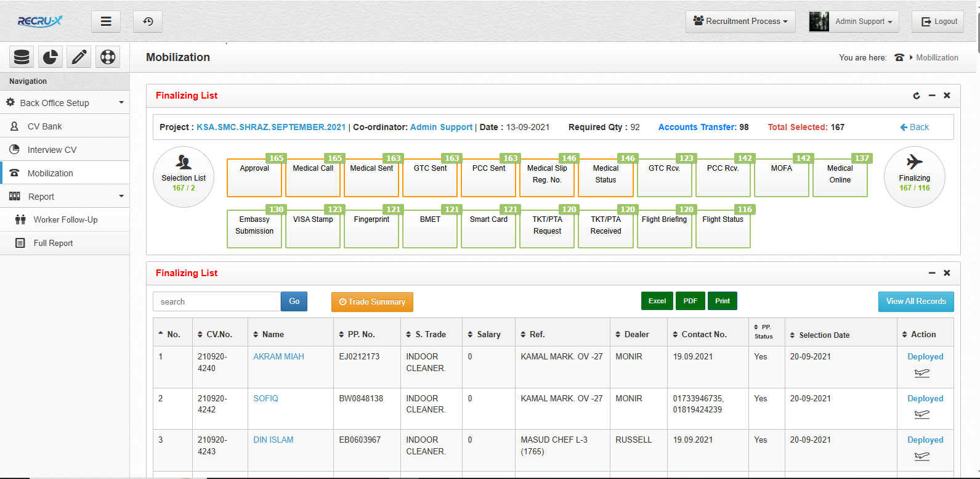980x479 pixels.
Task: Click the hamburger menu toggle icon
Action: tap(106, 22)
